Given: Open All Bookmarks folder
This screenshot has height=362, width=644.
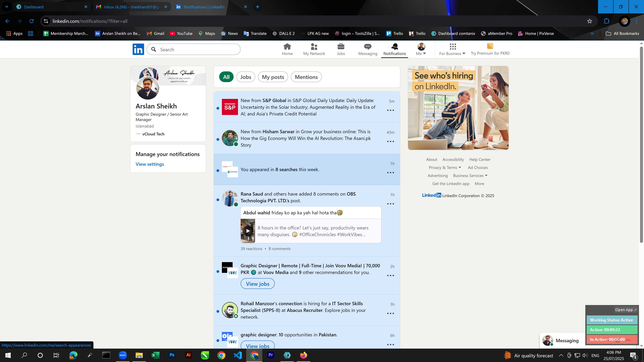Looking at the screenshot, I should click(x=622, y=34).
